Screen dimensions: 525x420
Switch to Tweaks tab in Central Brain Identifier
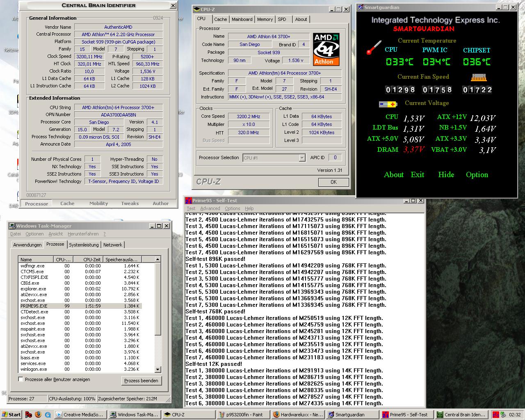130,203
